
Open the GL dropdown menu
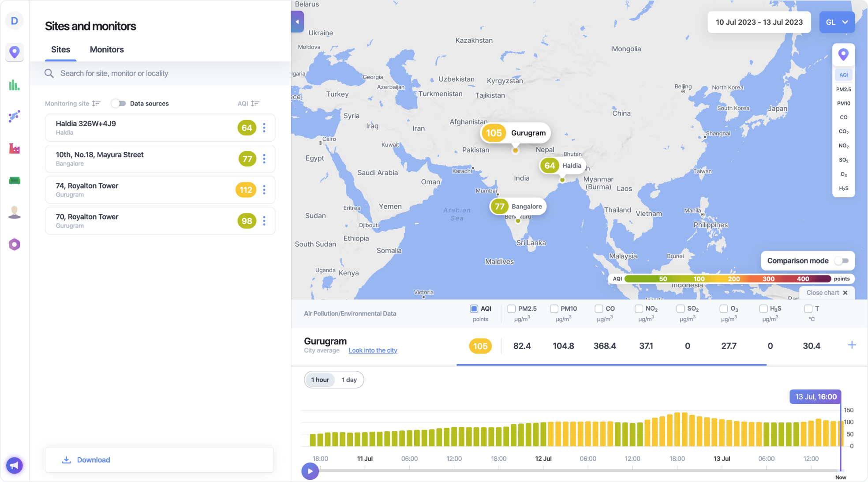(837, 22)
